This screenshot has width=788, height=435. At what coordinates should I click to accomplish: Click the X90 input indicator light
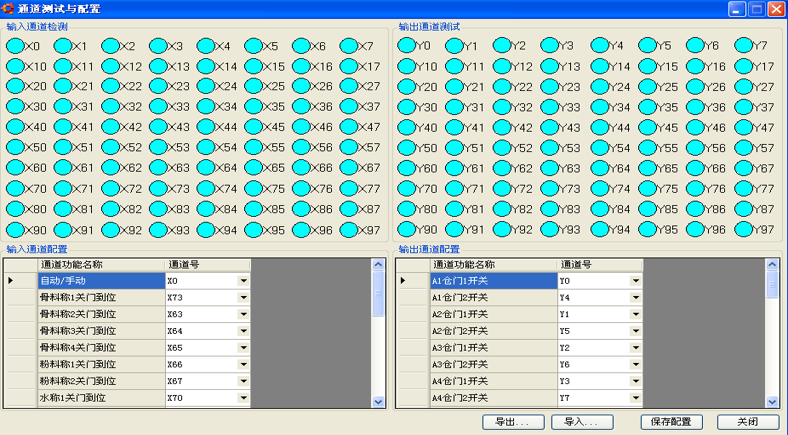15,230
